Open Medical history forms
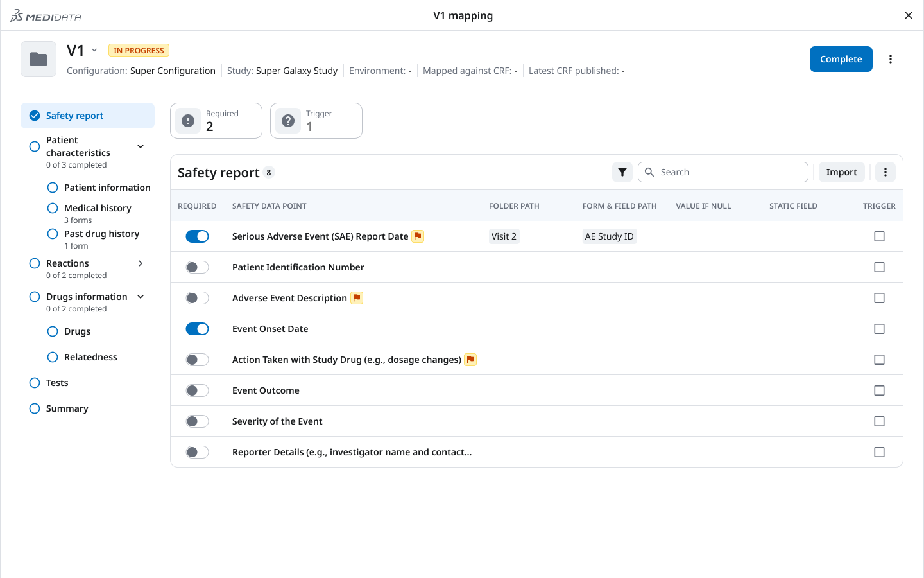The image size is (924, 578). (98, 208)
